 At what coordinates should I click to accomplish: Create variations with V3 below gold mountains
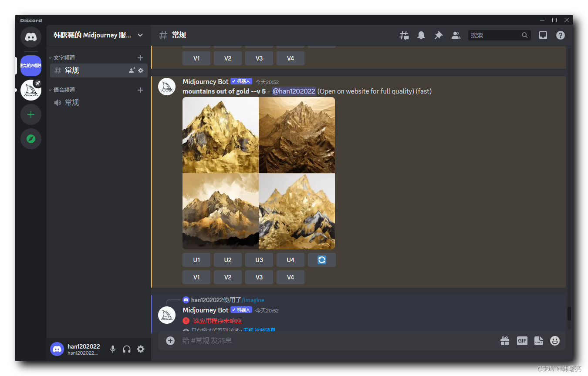tap(259, 277)
